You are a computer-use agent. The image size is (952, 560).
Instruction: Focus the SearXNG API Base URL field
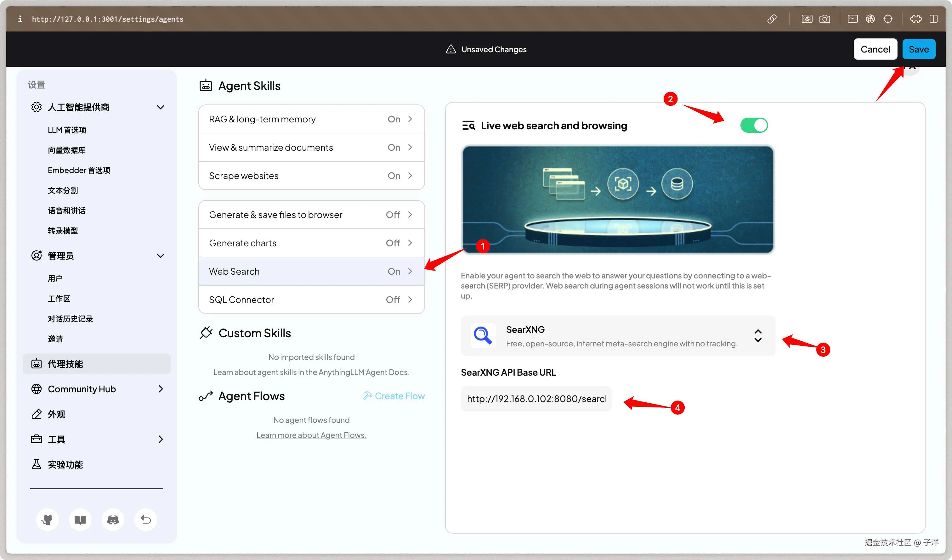[x=536, y=399]
